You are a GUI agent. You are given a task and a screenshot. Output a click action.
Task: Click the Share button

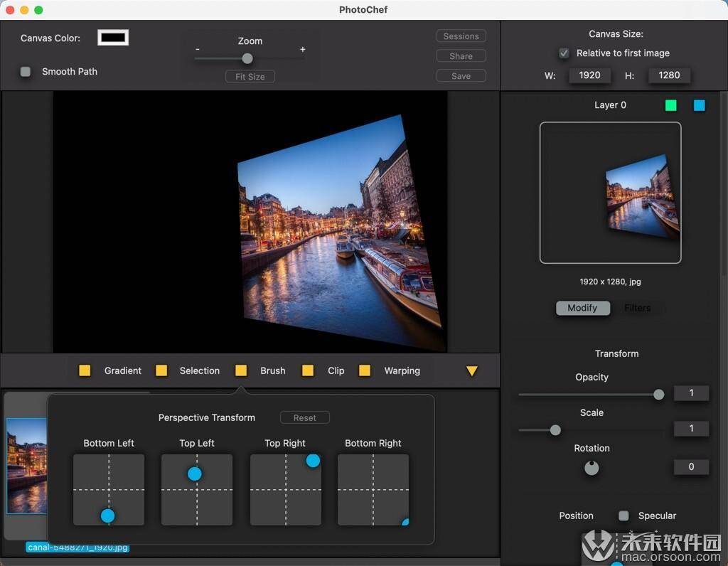(x=461, y=56)
